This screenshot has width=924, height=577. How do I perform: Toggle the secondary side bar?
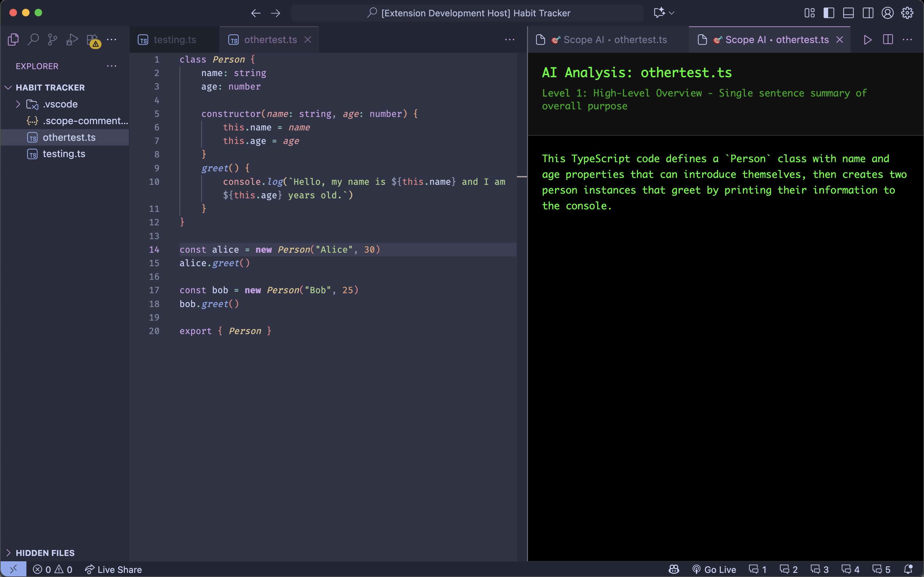click(x=868, y=13)
